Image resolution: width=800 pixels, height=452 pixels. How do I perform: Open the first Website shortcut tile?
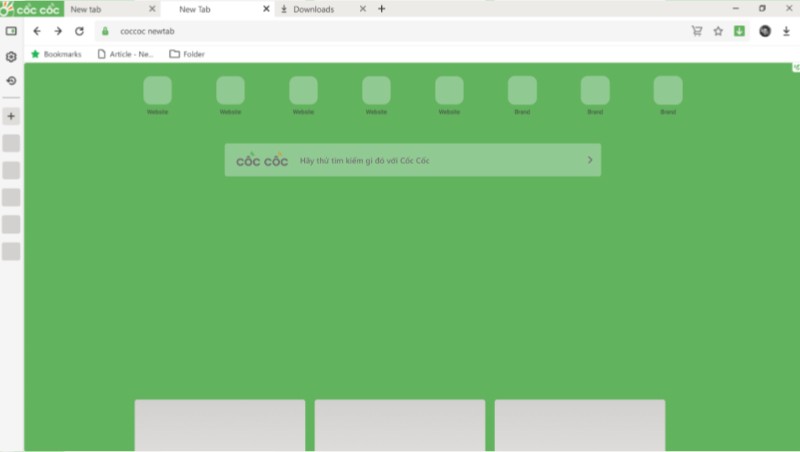tap(157, 95)
